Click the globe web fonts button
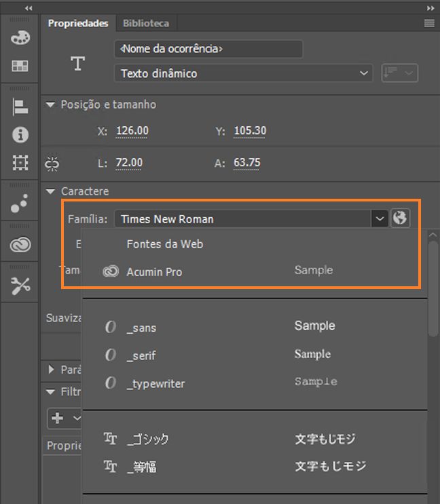The height and width of the screenshot is (504, 440). click(x=400, y=218)
